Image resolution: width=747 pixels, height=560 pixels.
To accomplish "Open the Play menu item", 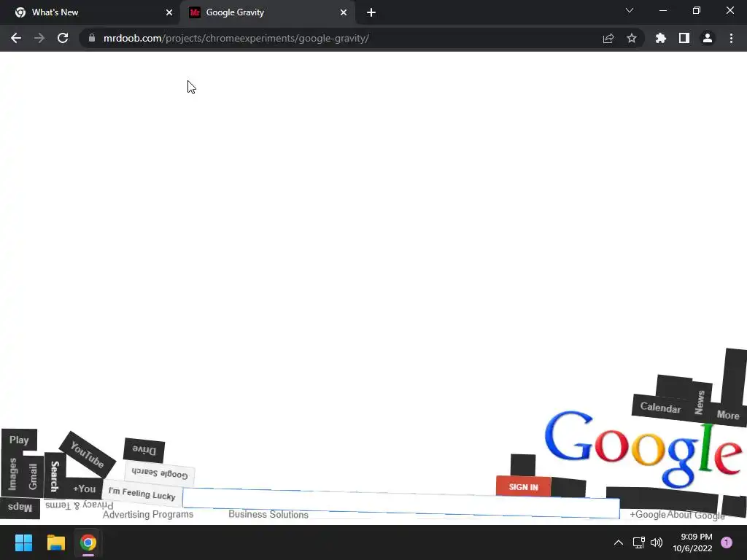I will 19,440.
